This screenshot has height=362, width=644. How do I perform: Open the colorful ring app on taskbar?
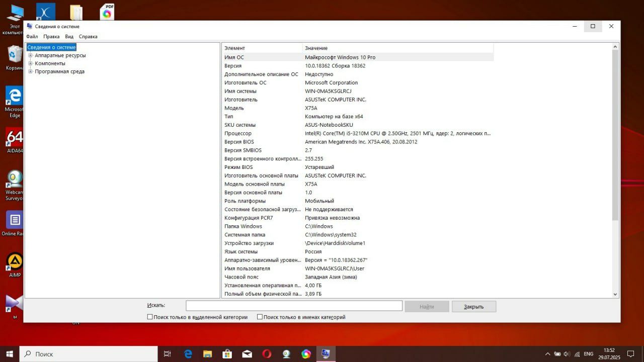[306, 354]
